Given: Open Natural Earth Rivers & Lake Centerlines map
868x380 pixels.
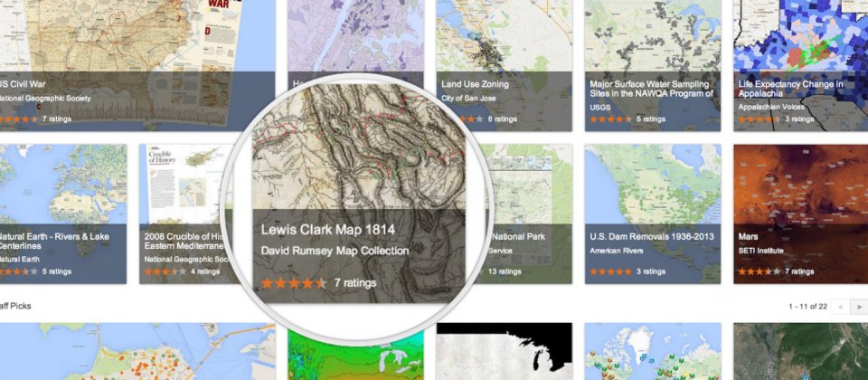Looking at the screenshot, I should (x=63, y=214).
